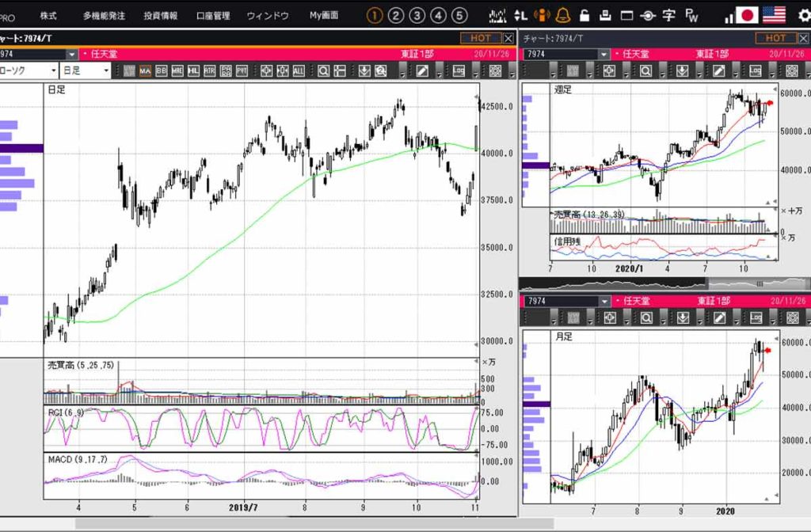Toggle the MA moving average indicator

[x=145, y=70]
